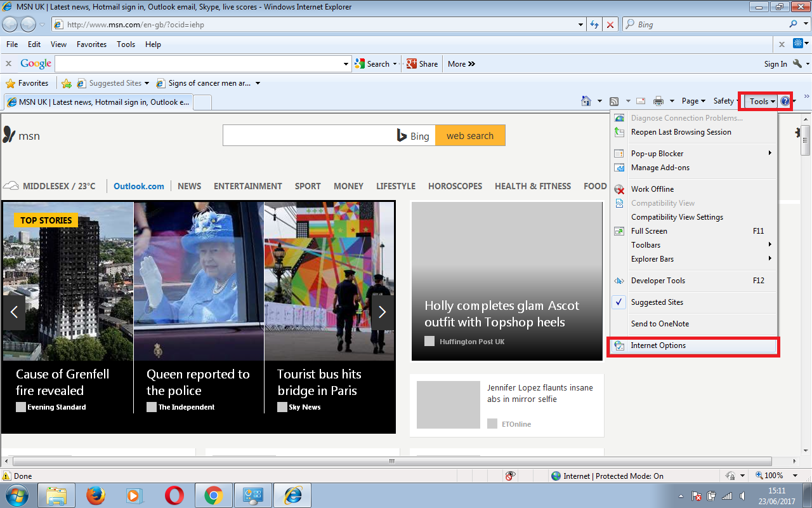
Task: Select Internet Options from Tools menu
Action: click(x=693, y=345)
